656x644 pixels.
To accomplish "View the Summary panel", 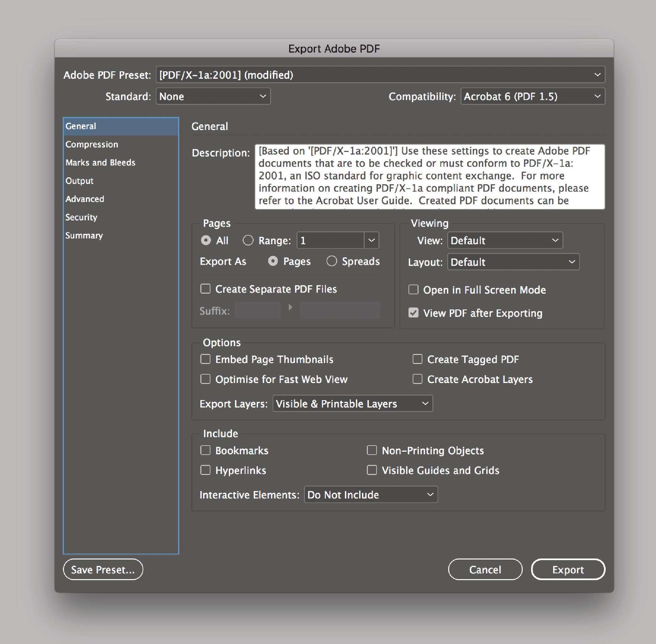I will (84, 235).
